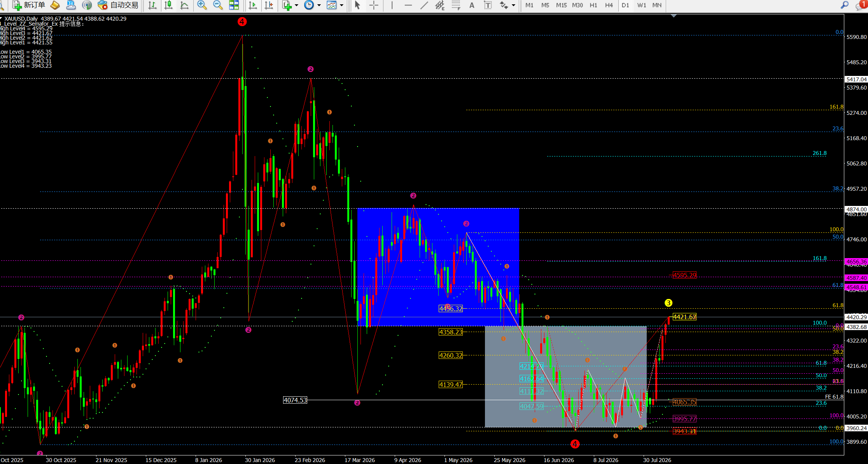This screenshot has width=868, height=464.
Task: Select the cursor arrow tool
Action: (x=358, y=5)
